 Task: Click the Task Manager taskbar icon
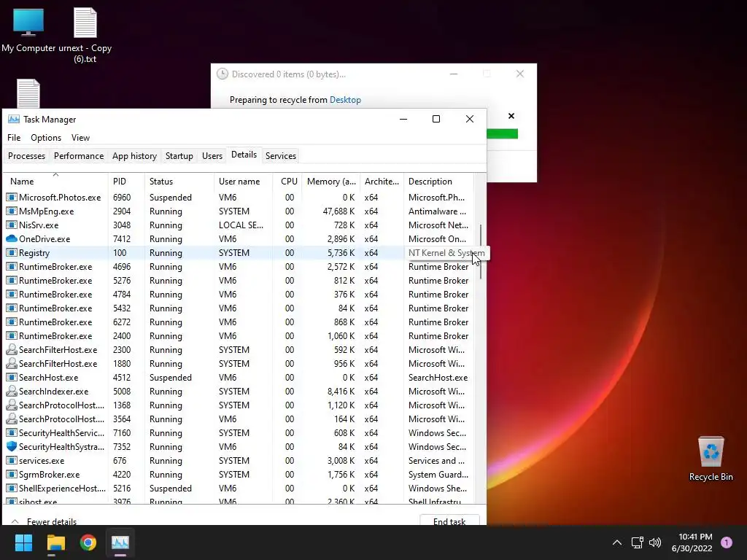coord(120,542)
